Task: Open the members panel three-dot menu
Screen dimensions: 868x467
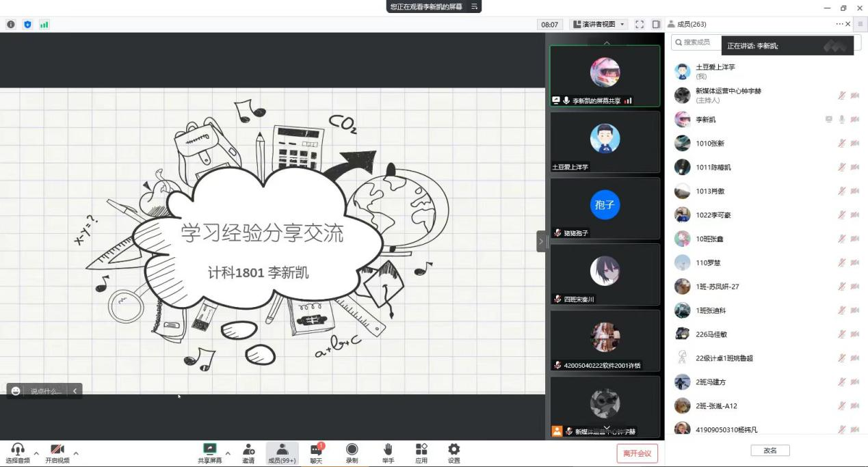Action: click(x=839, y=25)
